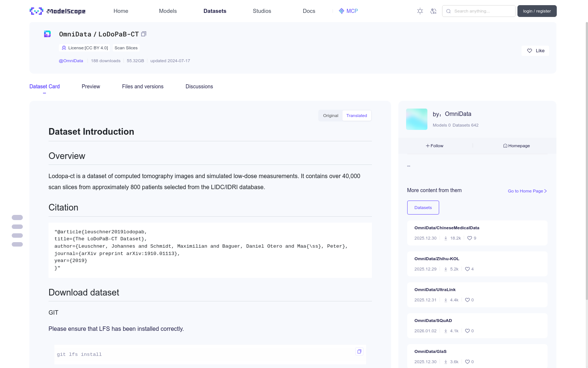Image resolution: width=588 pixels, height=368 pixels.
Task: Follow the OmniData author
Action: [x=435, y=146]
